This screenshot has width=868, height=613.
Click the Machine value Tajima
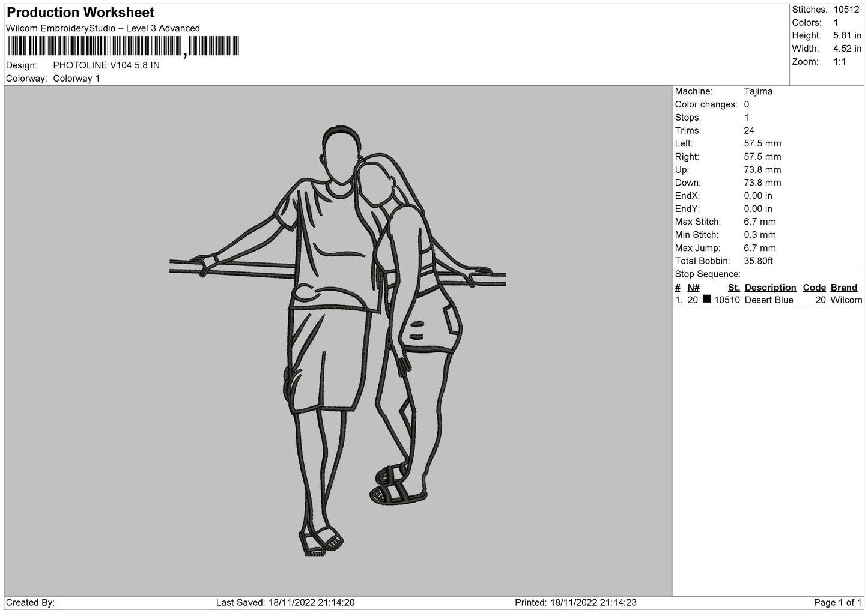coord(758,91)
